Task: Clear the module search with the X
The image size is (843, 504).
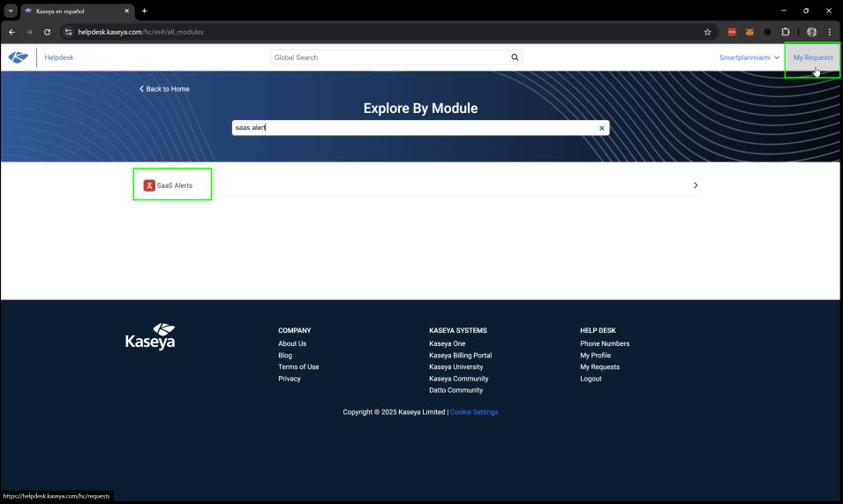Action: pyautogui.click(x=602, y=128)
